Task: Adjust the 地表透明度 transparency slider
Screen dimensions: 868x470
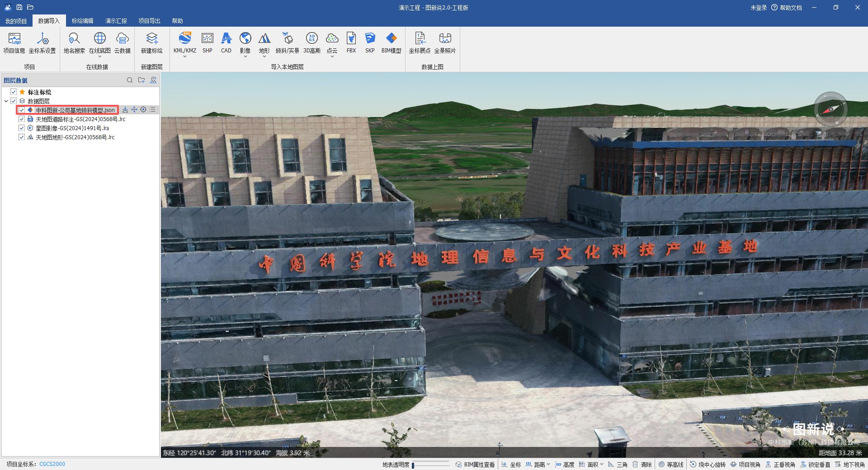Action: click(x=431, y=465)
